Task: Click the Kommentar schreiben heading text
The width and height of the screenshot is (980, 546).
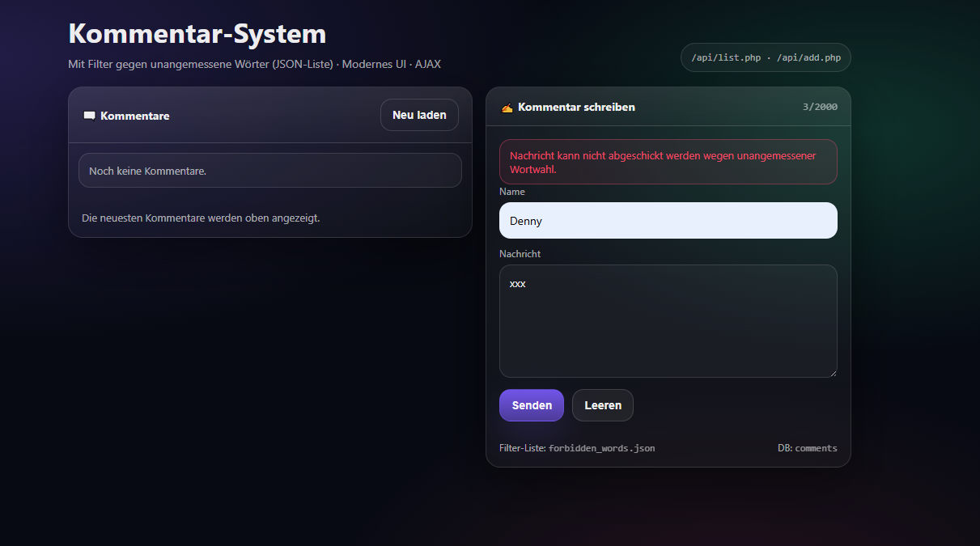Action: [576, 108]
